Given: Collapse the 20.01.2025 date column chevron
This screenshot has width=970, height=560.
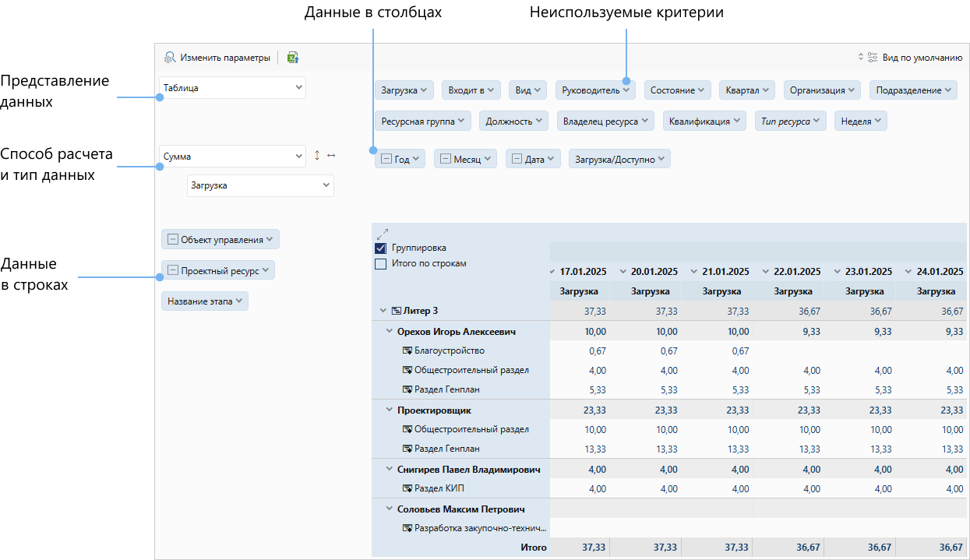Looking at the screenshot, I should coord(623,272).
